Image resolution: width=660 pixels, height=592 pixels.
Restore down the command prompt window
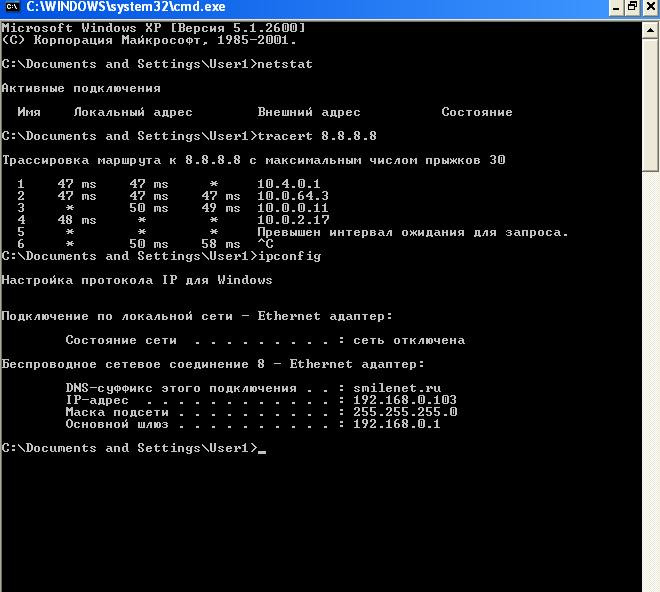click(632, 7)
